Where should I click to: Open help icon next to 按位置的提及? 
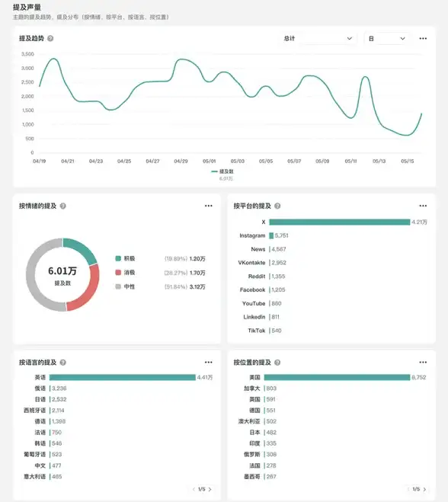(277, 363)
